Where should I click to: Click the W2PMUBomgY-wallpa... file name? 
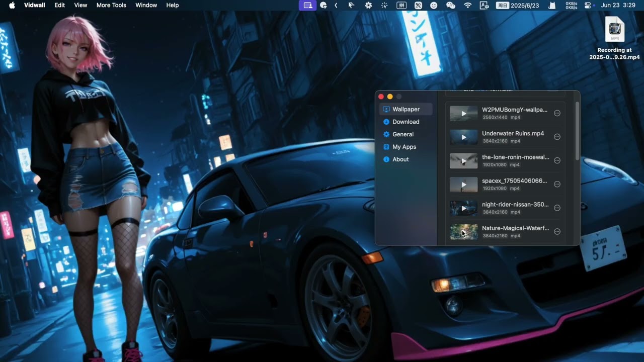pyautogui.click(x=515, y=110)
